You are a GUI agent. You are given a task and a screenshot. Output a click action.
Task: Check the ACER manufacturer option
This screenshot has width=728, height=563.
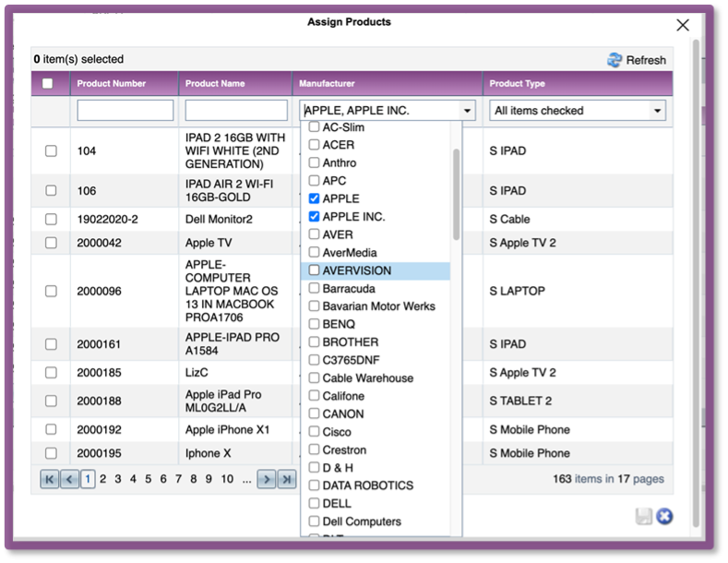click(x=315, y=145)
